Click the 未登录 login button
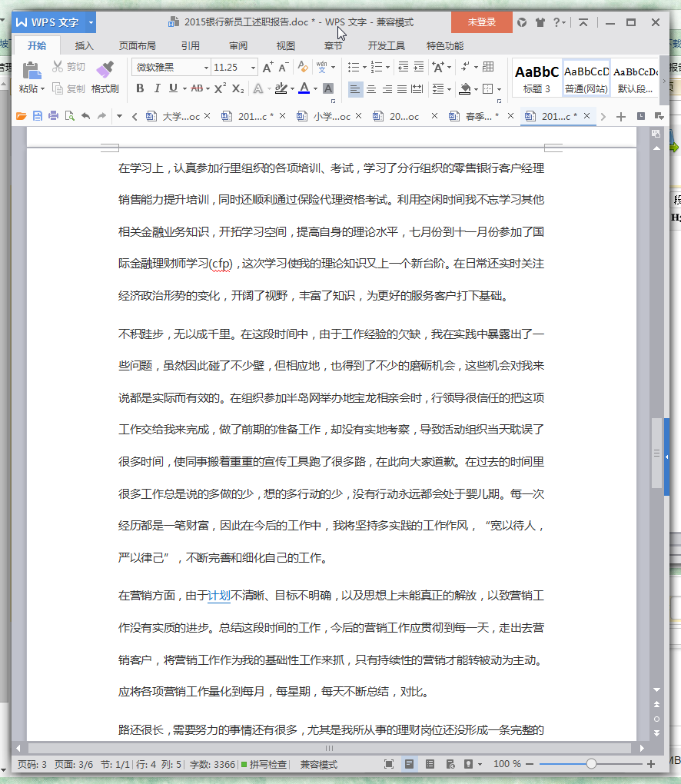This screenshot has height=784, width=681. (x=481, y=22)
